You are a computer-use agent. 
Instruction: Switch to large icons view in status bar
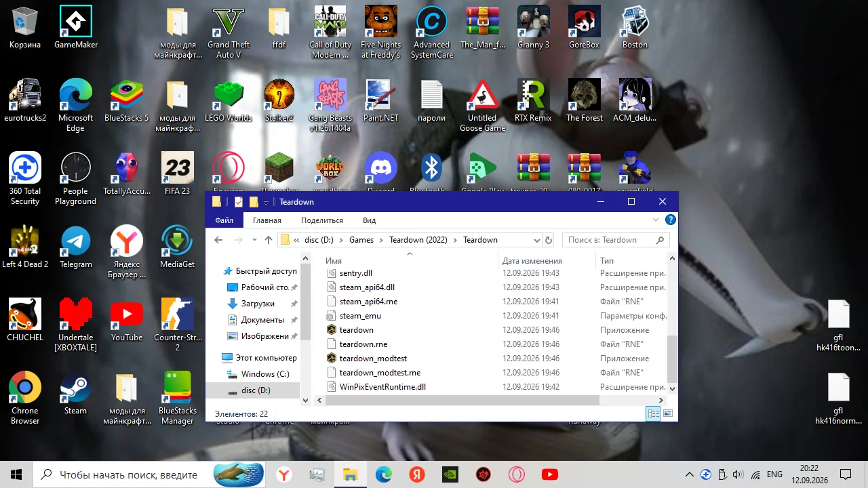[668, 413]
